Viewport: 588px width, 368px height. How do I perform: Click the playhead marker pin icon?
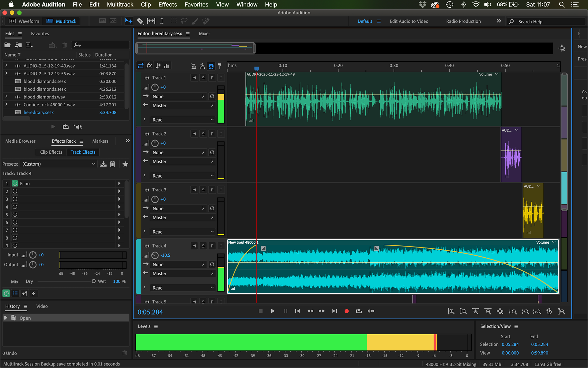pos(220,66)
